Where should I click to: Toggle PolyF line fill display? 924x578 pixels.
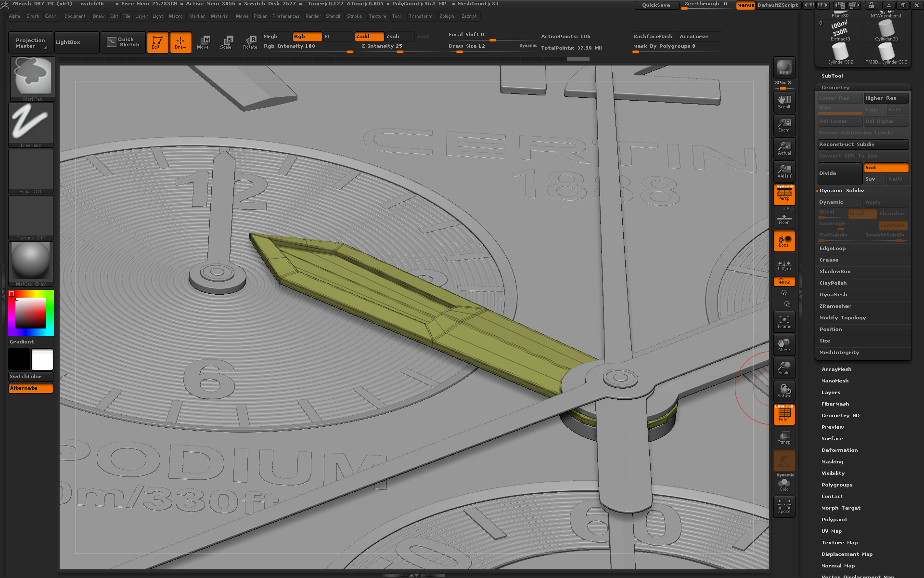[x=784, y=414]
